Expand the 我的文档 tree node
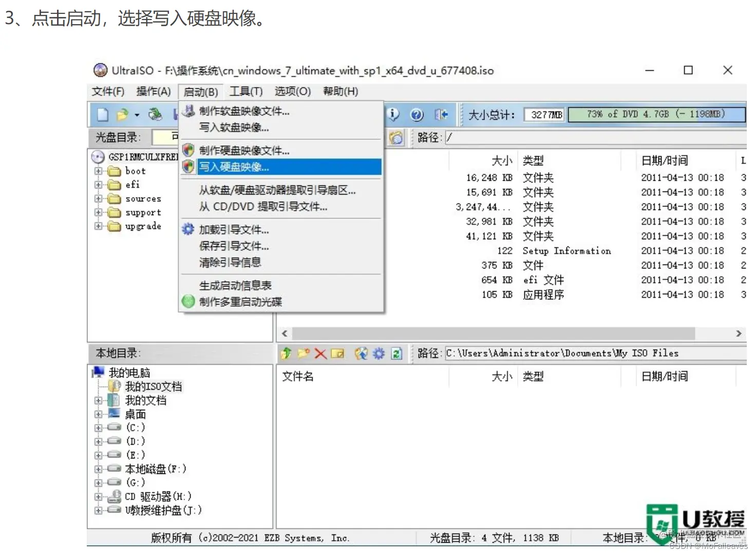 98,400
